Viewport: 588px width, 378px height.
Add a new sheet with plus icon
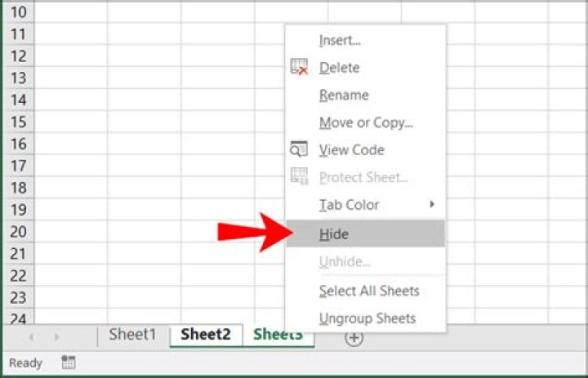point(354,338)
